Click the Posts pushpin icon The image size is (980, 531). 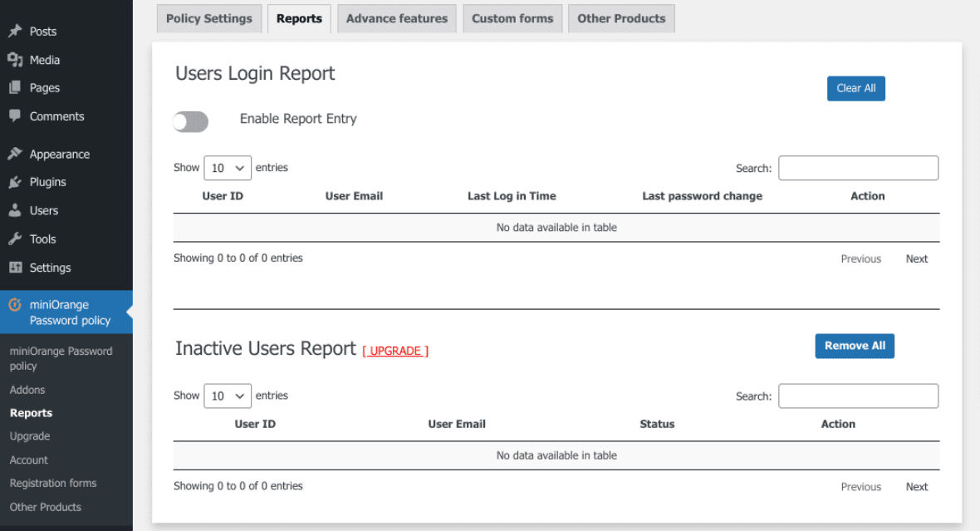click(14, 31)
